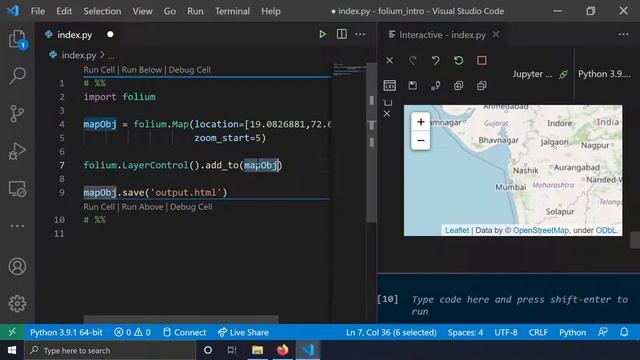This screenshot has height=360, width=640.
Task: Click the Redo icon in Interactive toolbar
Action: coord(413,60)
